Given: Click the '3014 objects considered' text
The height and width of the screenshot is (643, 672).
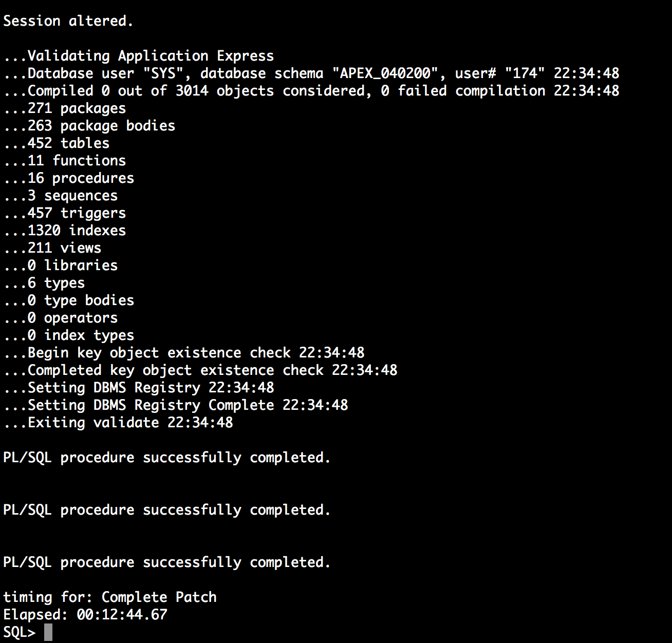Looking at the screenshot, I should pos(270,91).
